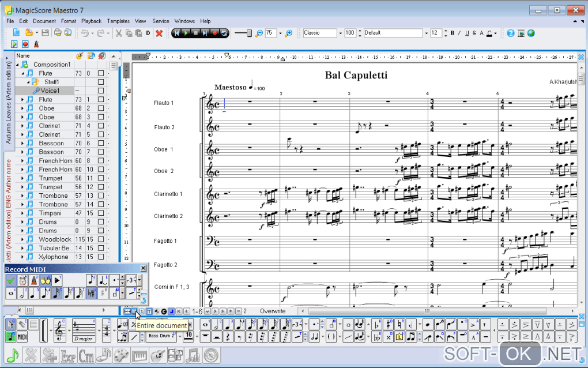
Task: Toggle the checkbox on the Tubular Bells row
Action: pyautogui.click(x=101, y=248)
